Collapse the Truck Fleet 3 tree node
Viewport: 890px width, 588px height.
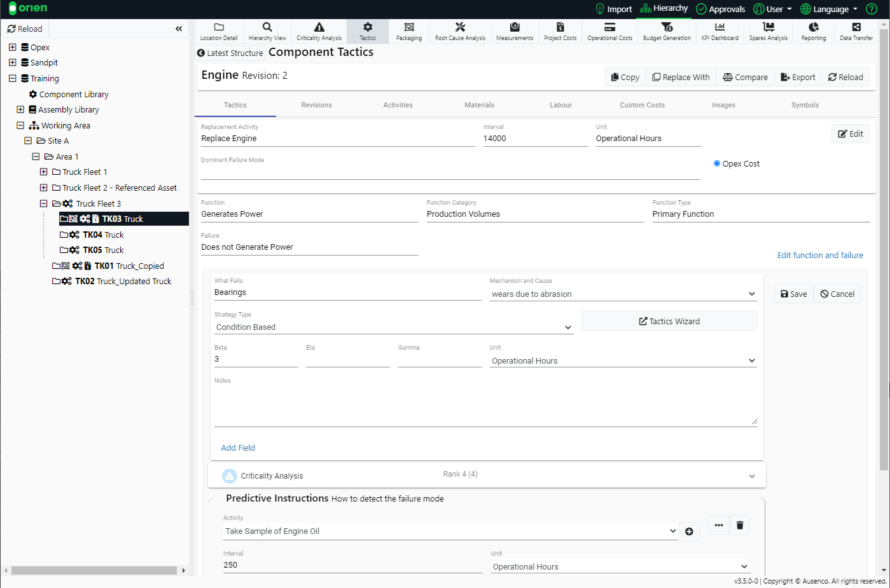(x=44, y=203)
